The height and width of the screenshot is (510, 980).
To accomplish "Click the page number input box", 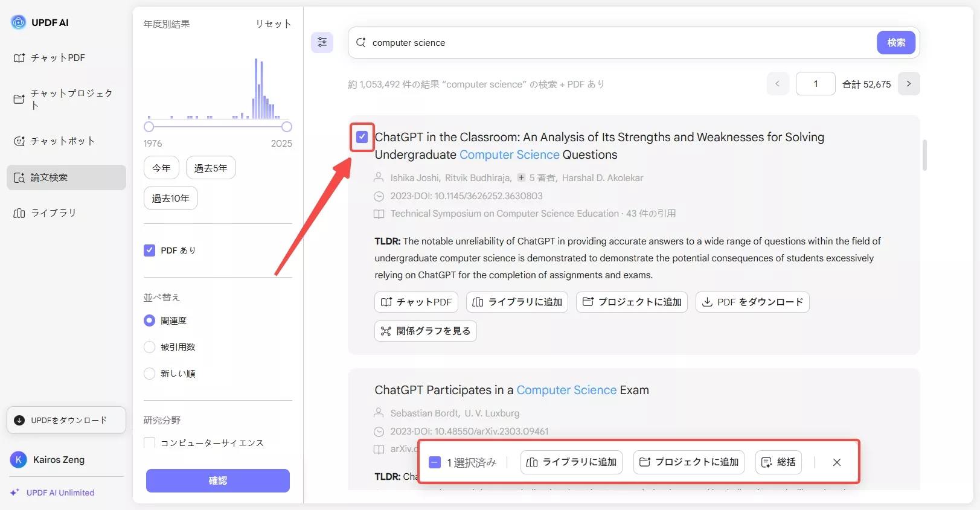I will pos(816,84).
